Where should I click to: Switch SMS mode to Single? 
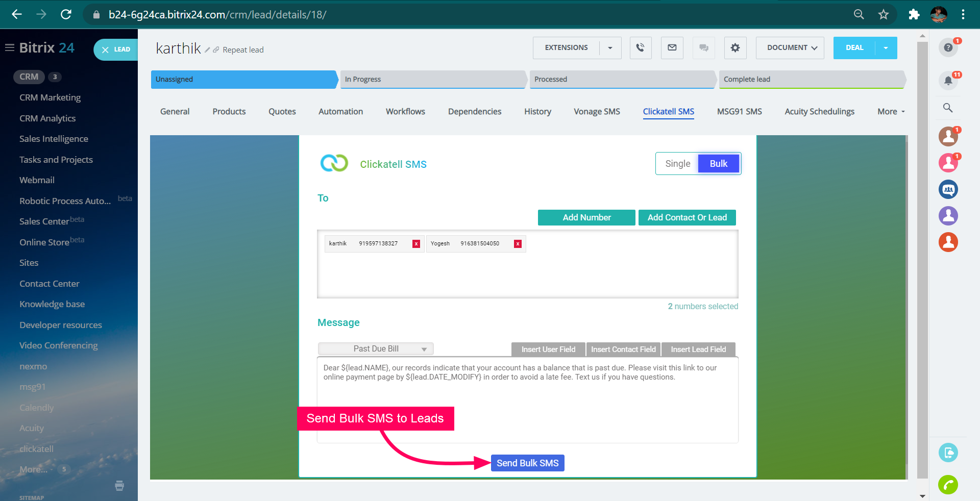677,163
